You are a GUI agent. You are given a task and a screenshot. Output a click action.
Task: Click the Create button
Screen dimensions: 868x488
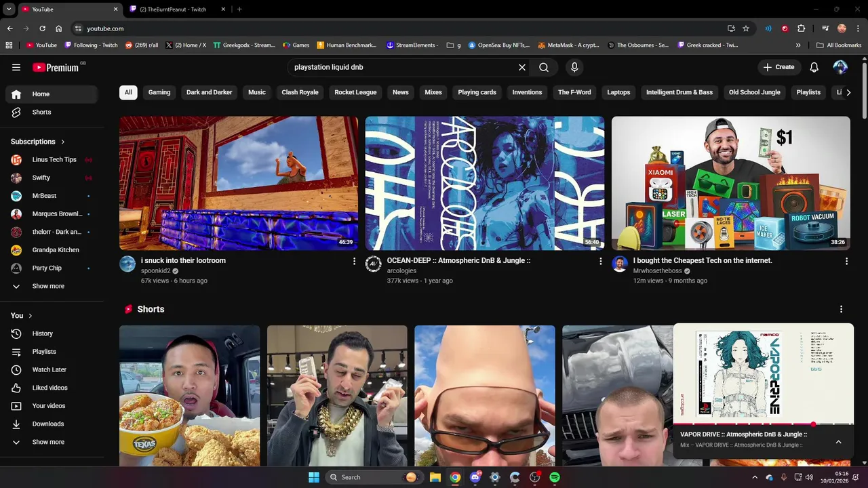[778, 67]
